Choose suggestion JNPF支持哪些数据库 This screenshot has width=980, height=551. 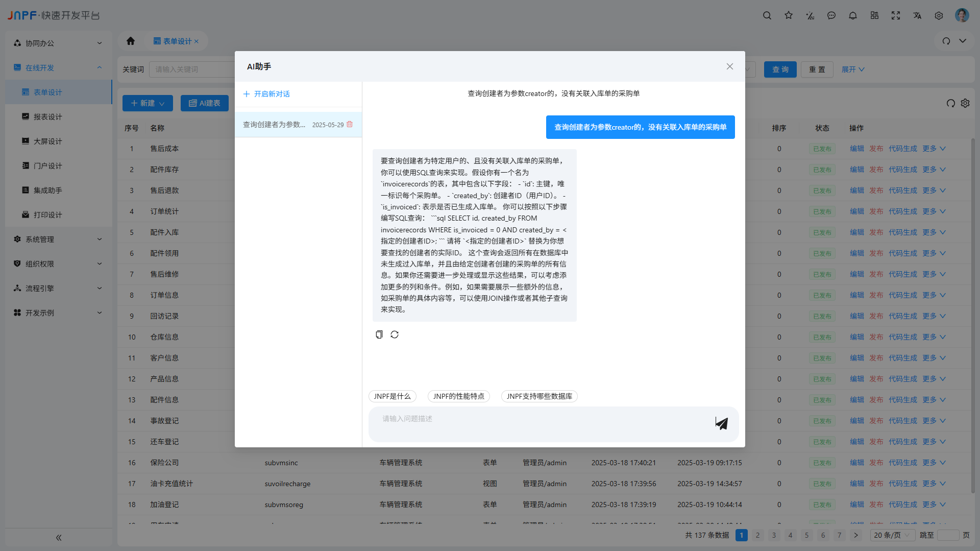[x=539, y=396]
